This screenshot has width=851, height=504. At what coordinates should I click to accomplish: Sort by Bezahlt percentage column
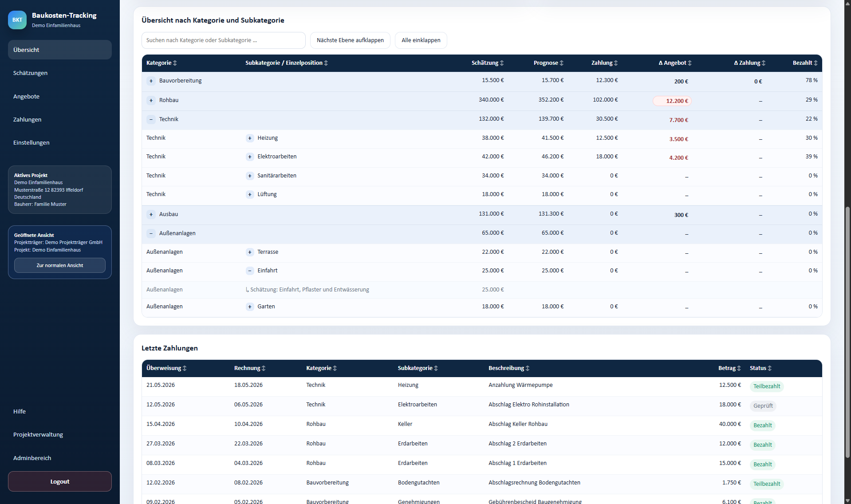[805, 63]
